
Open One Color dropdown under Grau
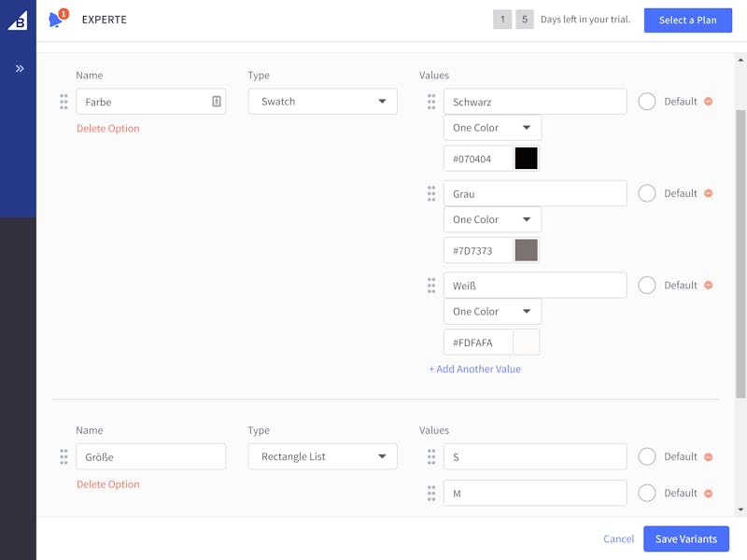pyautogui.click(x=493, y=219)
